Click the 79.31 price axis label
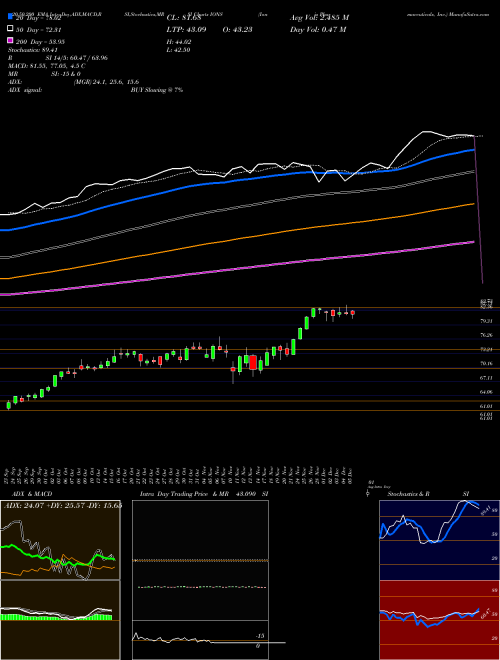500x660 pixels. pyautogui.click(x=486, y=321)
